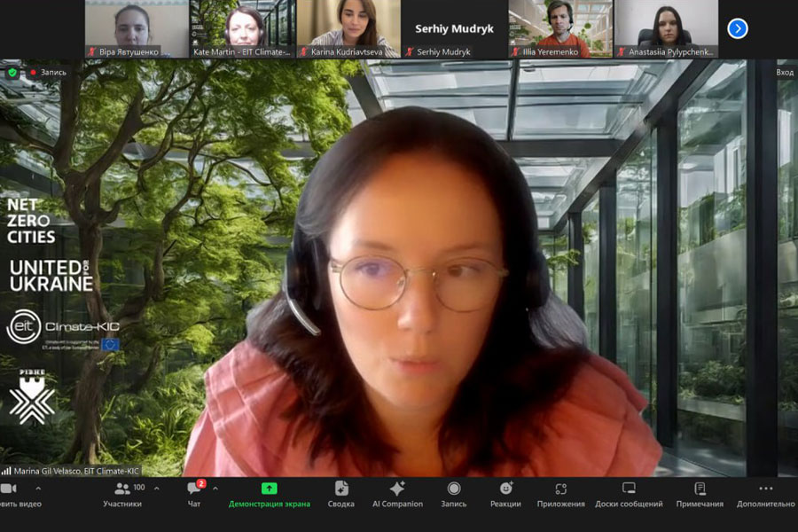Launch AI Companion
798x532 pixels.
pos(397,495)
